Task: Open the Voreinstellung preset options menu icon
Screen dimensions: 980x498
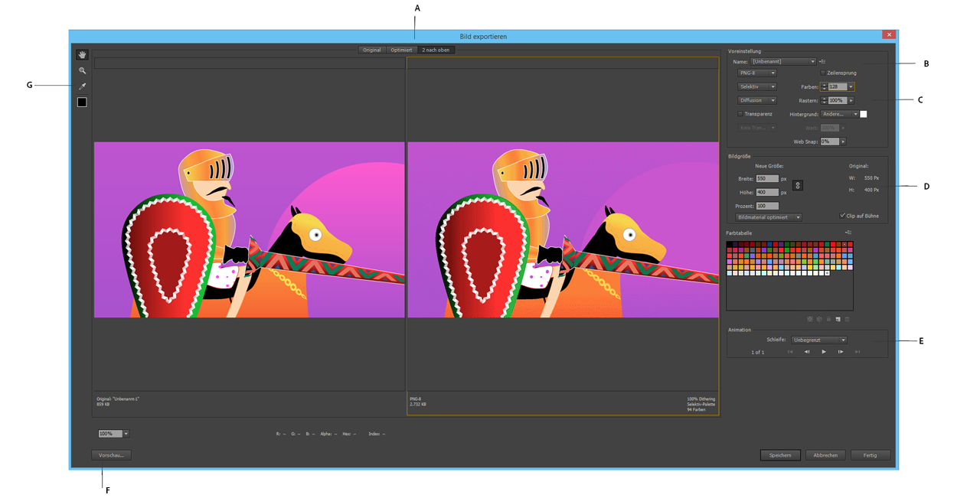Action: click(822, 61)
